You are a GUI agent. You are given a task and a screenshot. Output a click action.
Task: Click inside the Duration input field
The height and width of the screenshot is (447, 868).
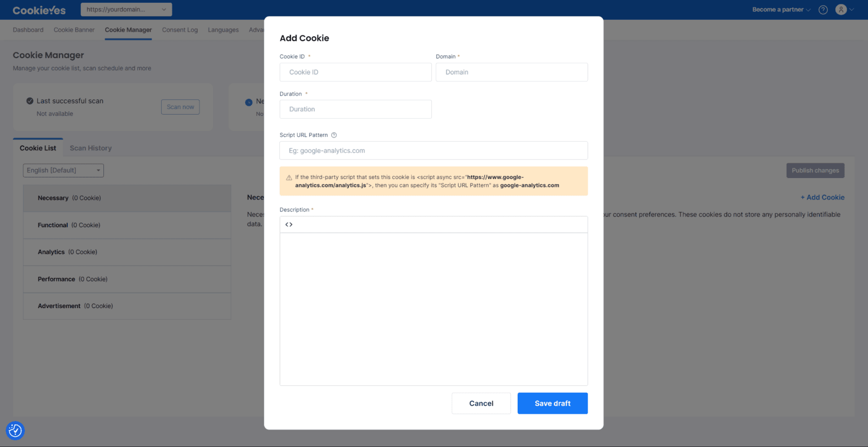[x=355, y=109]
